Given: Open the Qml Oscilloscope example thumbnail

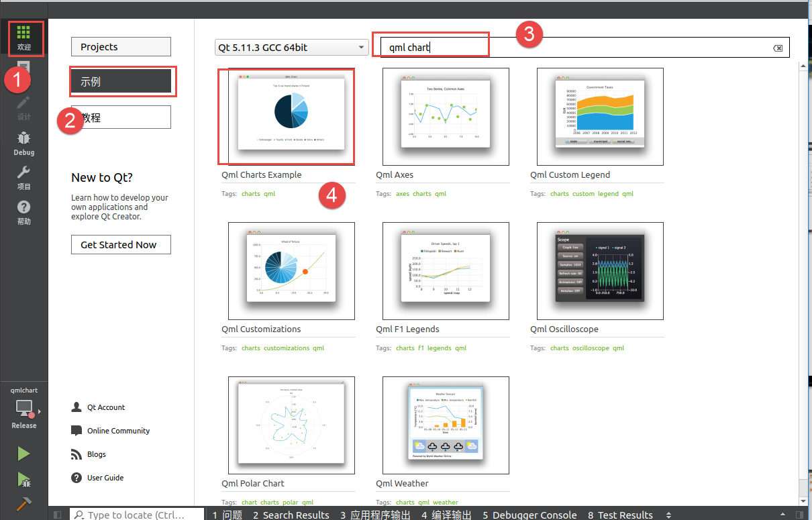Looking at the screenshot, I should click(600, 271).
